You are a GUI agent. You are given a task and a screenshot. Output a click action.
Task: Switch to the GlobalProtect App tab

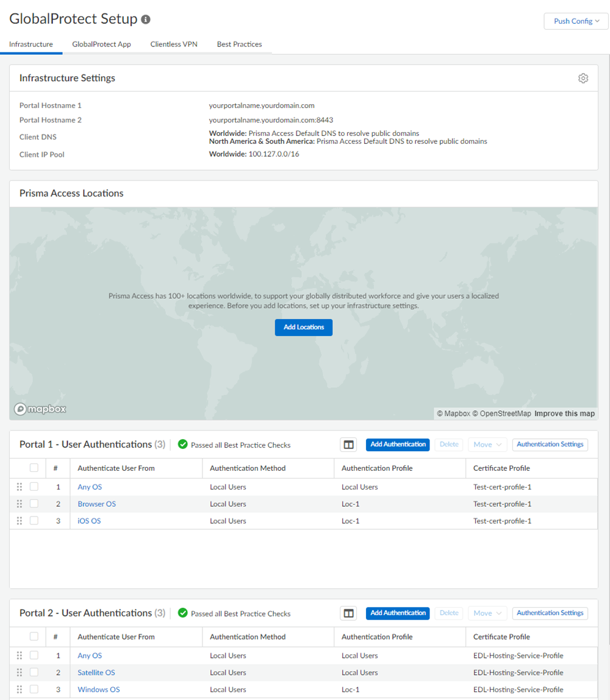[101, 45]
